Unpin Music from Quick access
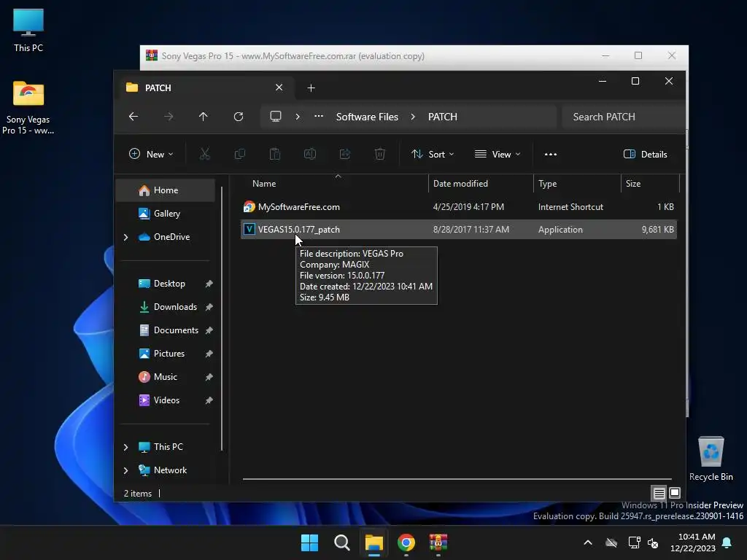The width and height of the screenshot is (747, 560). (209, 377)
